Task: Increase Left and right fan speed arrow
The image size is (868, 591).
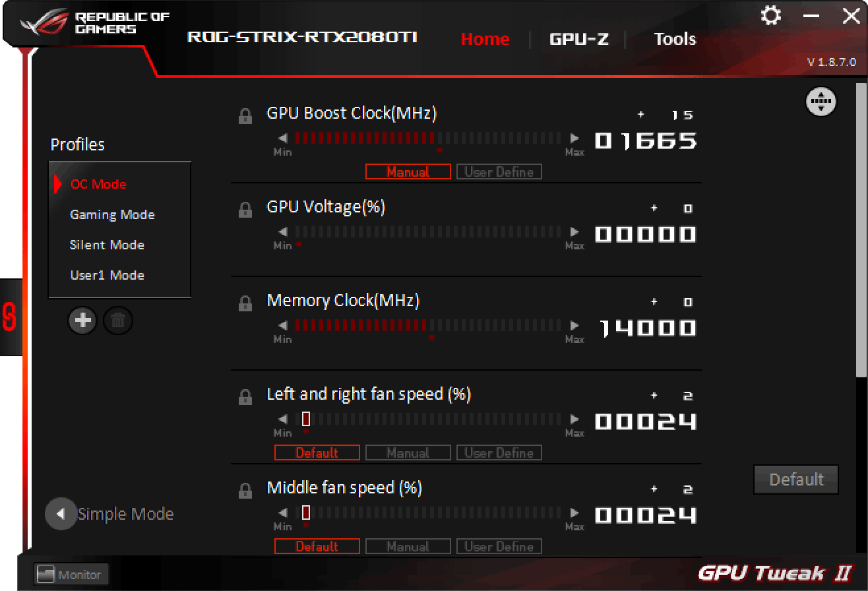Action: (574, 420)
